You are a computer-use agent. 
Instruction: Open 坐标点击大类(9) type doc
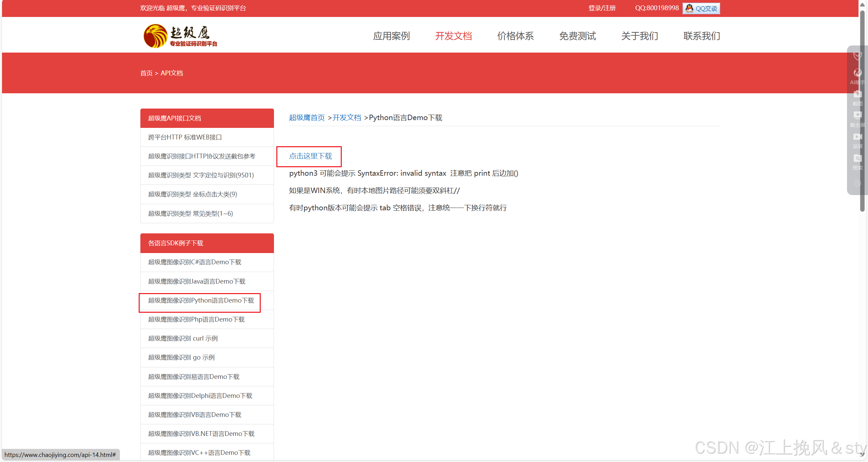click(x=207, y=194)
